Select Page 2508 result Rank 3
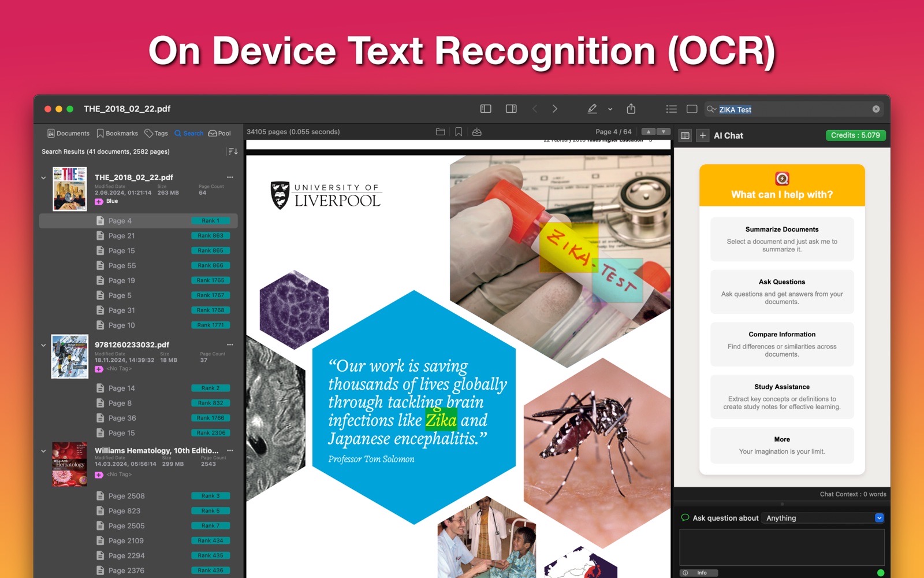Image resolution: width=924 pixels, height=578 pixels. (x=139, y=496)
